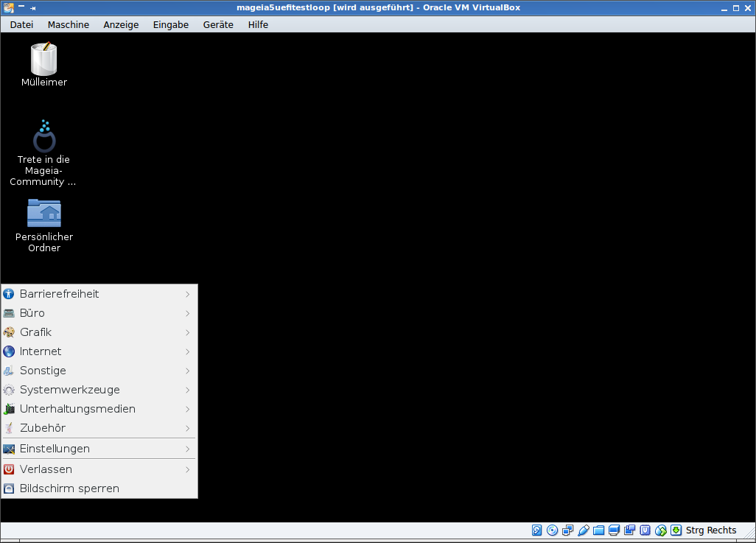
Task: Click the shared folders status icon
Action: pos(598,530)
